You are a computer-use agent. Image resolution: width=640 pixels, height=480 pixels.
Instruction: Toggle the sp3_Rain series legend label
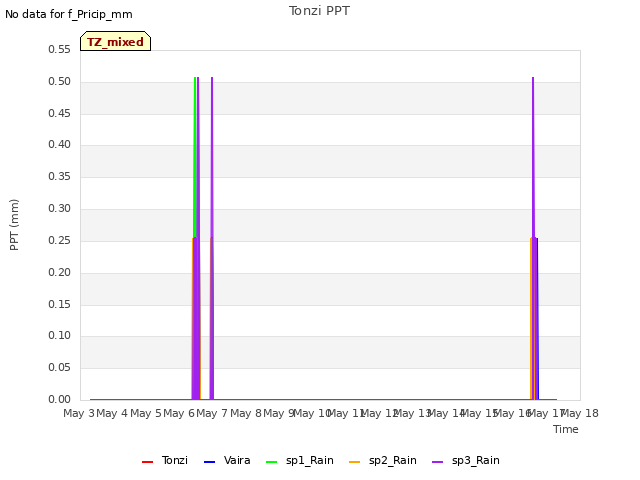[x=476, y=460]
